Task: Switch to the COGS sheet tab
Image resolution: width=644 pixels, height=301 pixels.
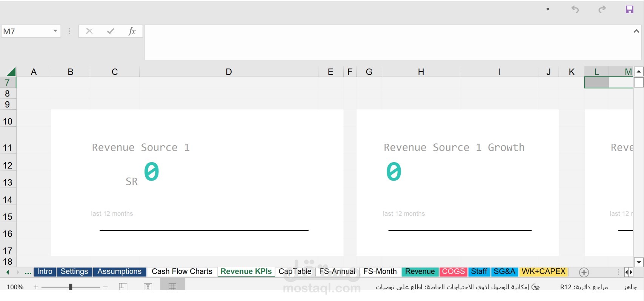Action: [453, 272]
